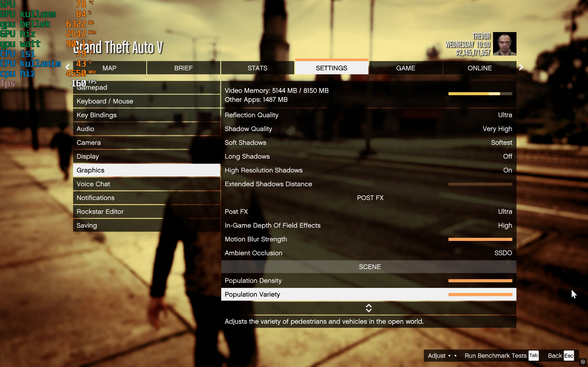The width and height of the screenshot is (588, 367).
Task: Click the up/down scroll arrows icon
Action: pyautogui.click(x=368, y=308)
